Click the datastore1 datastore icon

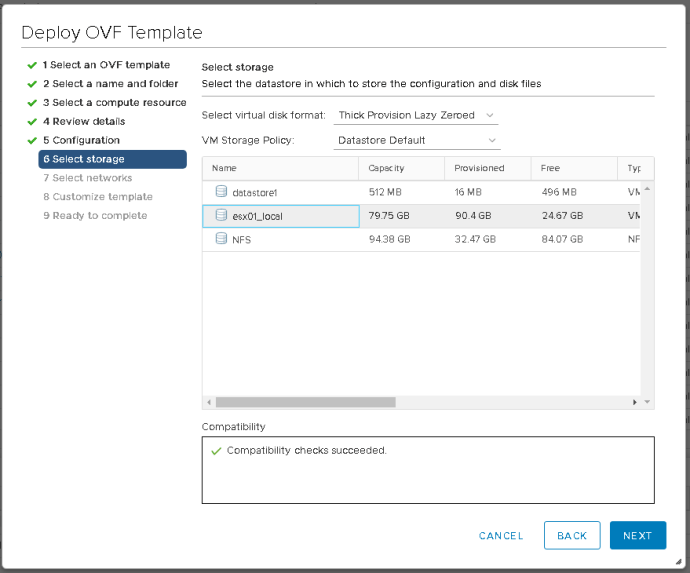221,192
